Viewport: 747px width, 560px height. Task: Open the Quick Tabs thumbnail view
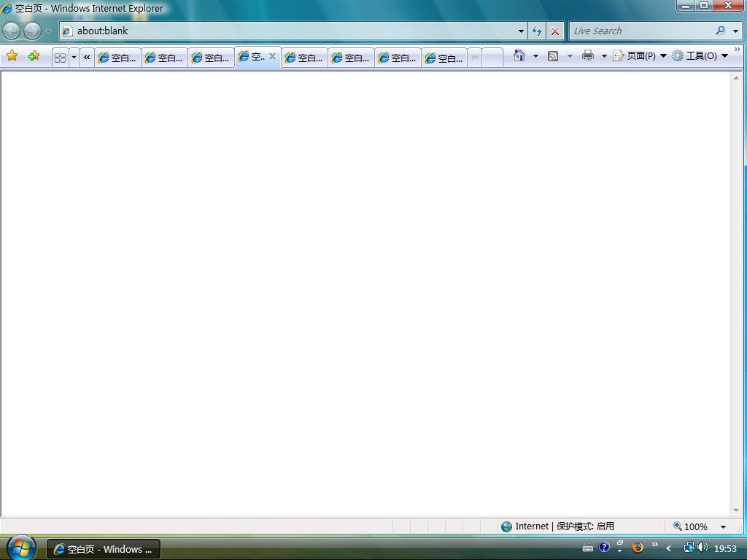coord(61,57)
